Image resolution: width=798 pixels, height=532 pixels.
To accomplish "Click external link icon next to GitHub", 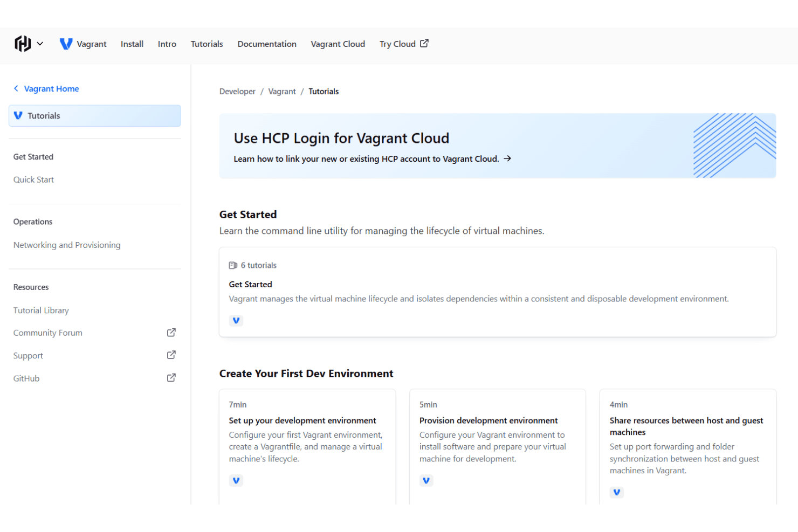I will [x=171, y=378].
